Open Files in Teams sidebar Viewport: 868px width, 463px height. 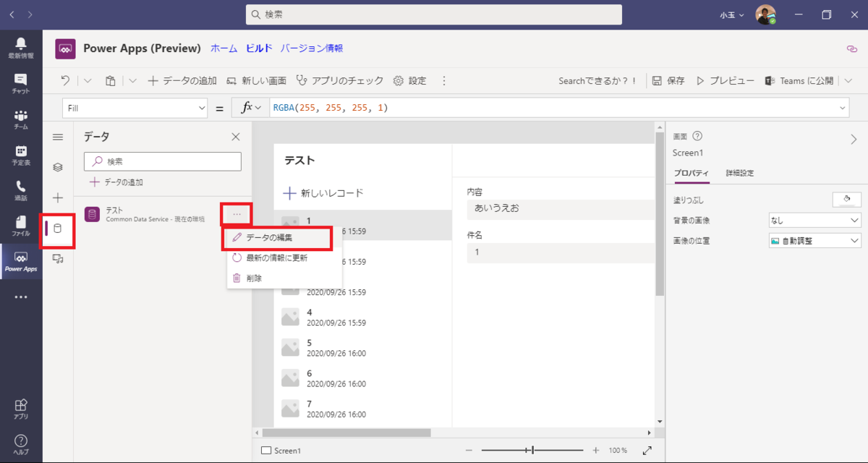(x=20, y=226)
